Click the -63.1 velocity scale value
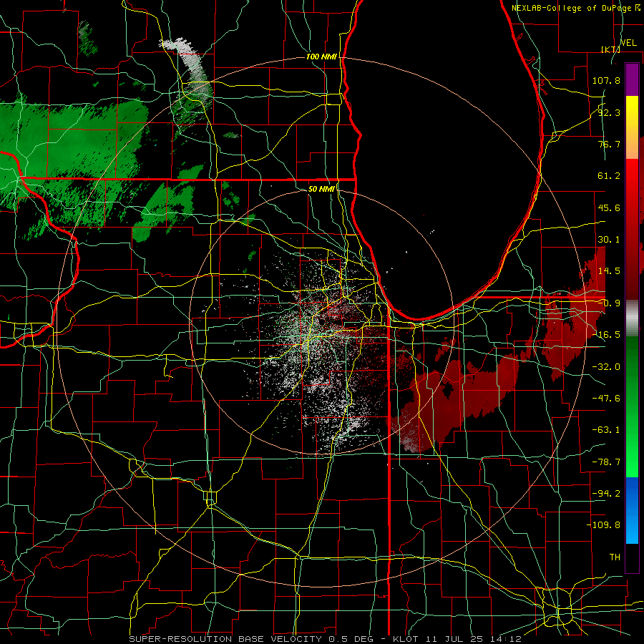This screenshot has height=644, width=644. (606, 430)
